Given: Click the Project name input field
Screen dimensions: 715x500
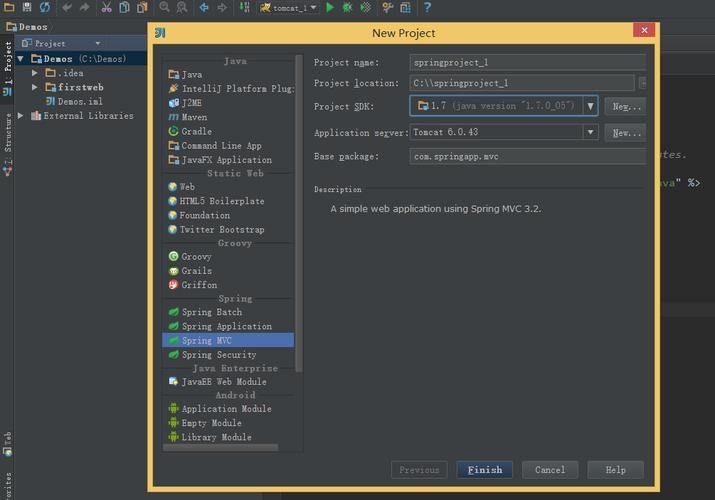Looking at the screenshot, I should (528, 62).
